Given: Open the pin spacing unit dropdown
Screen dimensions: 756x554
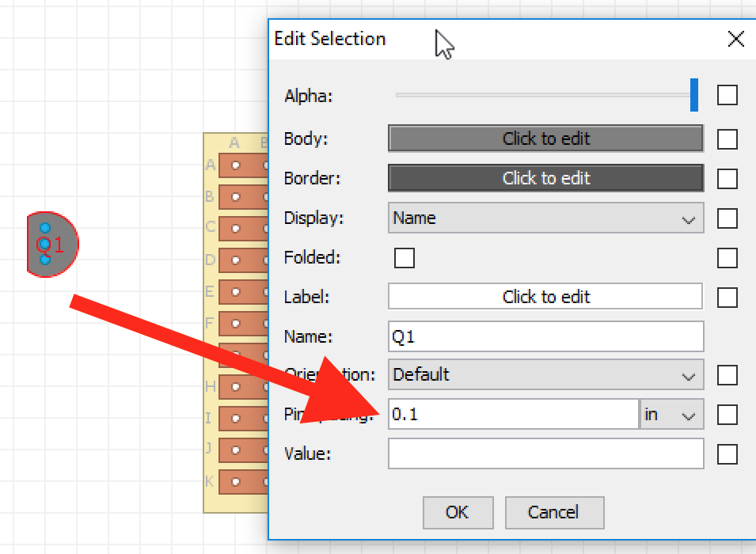Looking at the screenshot, I should tap(671, 414).
